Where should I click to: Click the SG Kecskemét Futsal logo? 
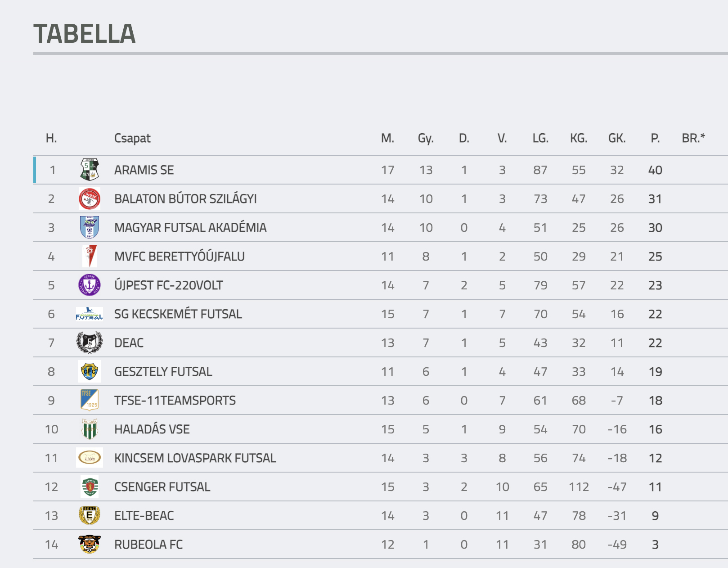click(x=89, y=314)
